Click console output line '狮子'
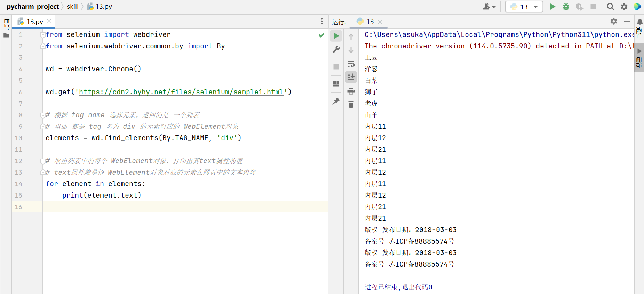This screenshot has height=294, width=644. (x=371, y=92)
